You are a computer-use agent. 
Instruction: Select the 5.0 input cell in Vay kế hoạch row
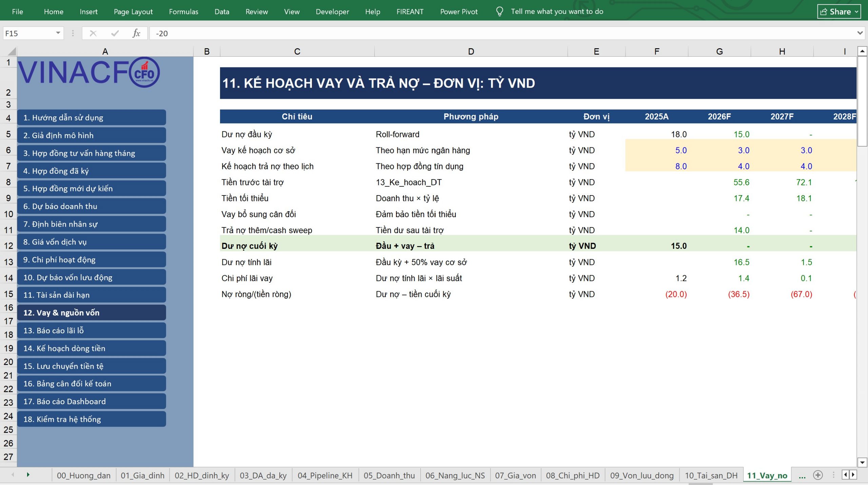[657, 150]
